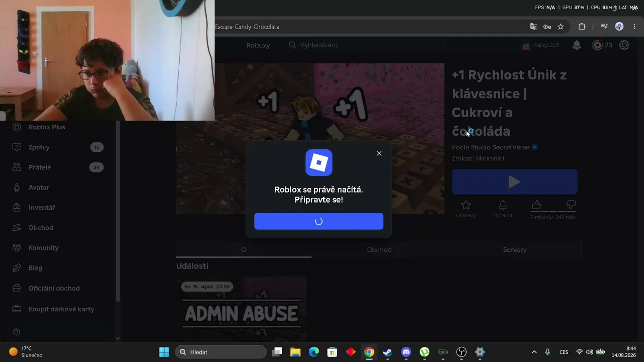Open Discord from taskbar
This screenshot has width=644, height=362.
406,352
